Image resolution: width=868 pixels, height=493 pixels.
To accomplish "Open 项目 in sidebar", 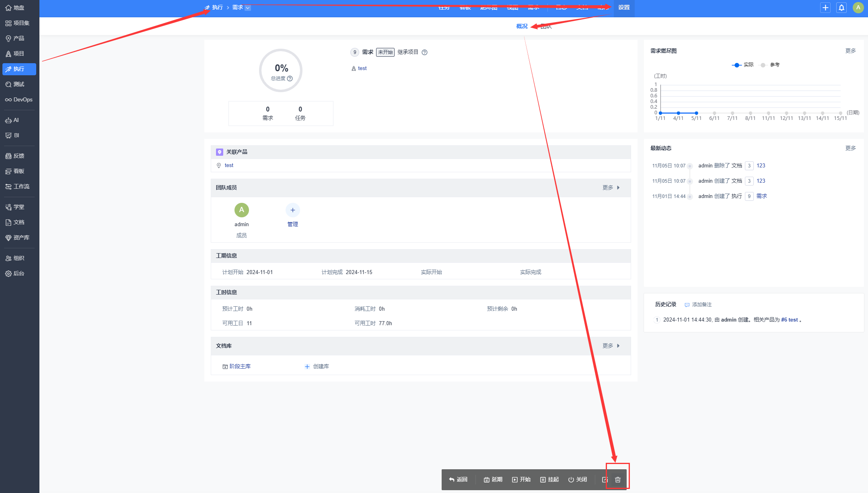I will 15,54.
